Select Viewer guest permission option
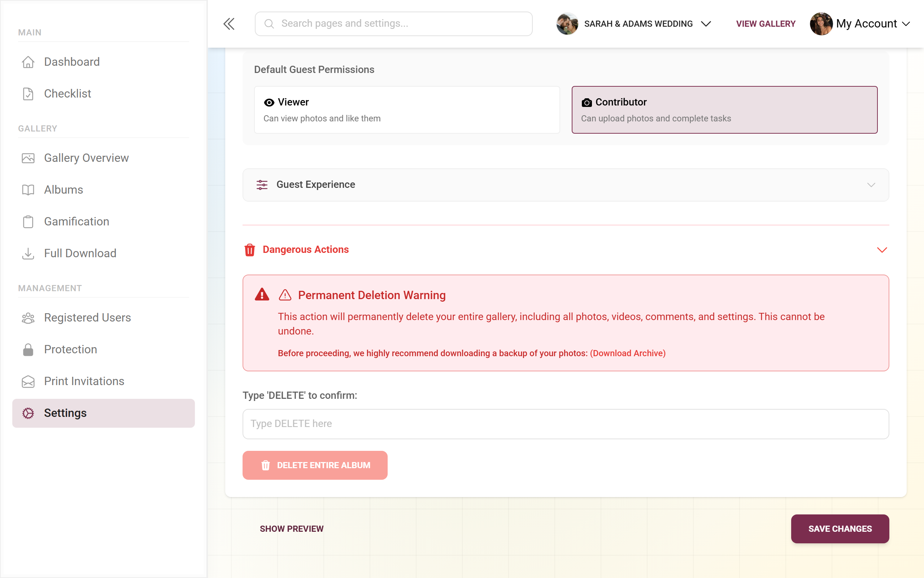 [407, 110]
